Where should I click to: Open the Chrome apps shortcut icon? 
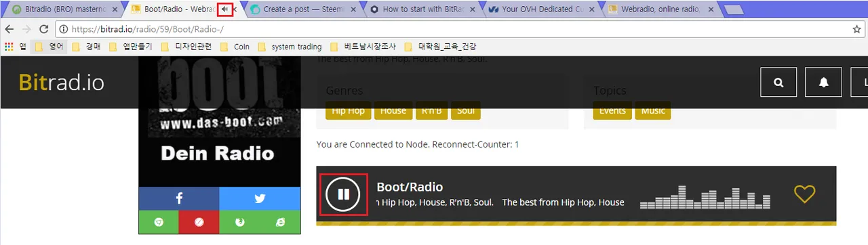point(9,47)
